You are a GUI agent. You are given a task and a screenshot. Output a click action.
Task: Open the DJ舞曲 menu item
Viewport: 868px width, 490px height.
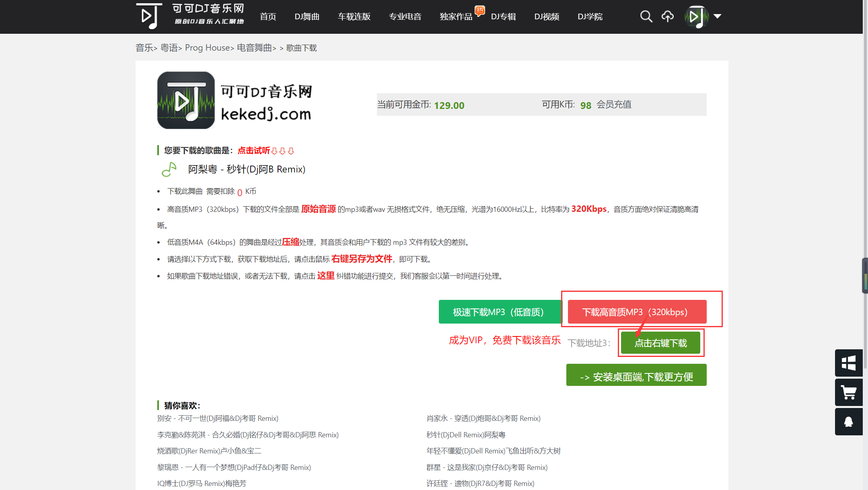[307, 16]
